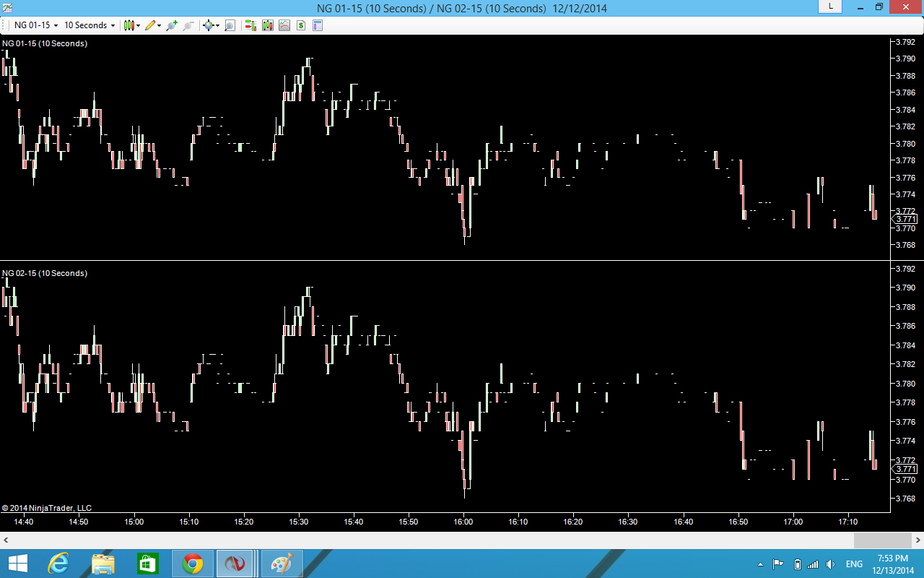Open the pencil drawing tools dropdown

point(153,25)
